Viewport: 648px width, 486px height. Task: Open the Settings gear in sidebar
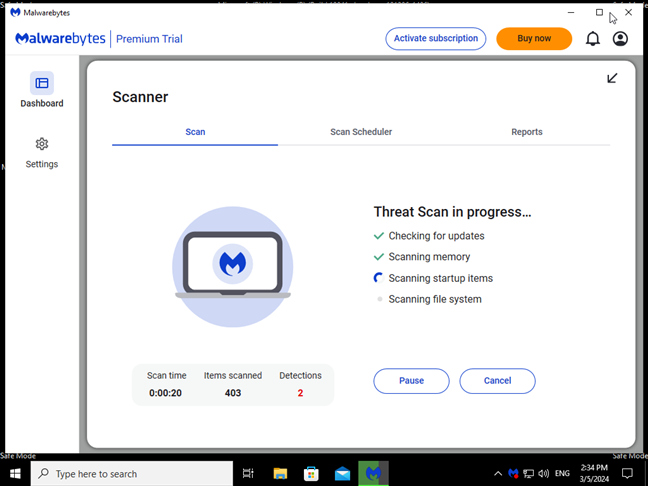pyautogui.click(x=42, y=144)
